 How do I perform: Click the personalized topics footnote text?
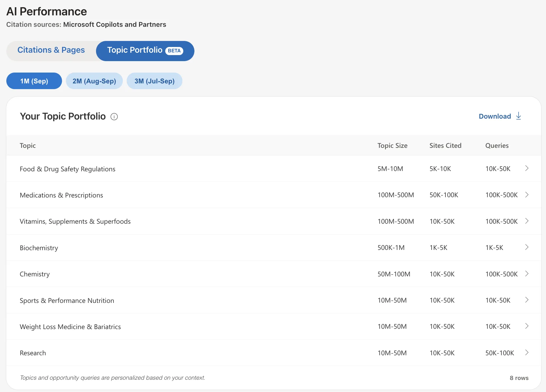113,378
